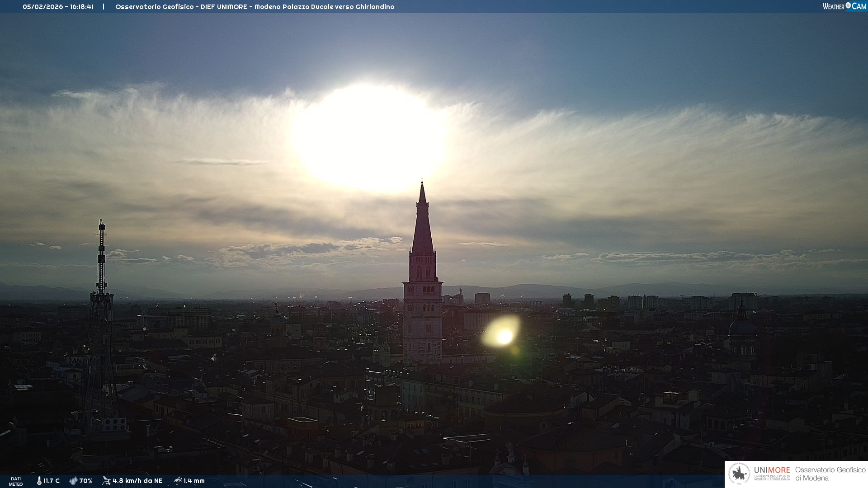Click the DATI METEO label

point(16,481)
